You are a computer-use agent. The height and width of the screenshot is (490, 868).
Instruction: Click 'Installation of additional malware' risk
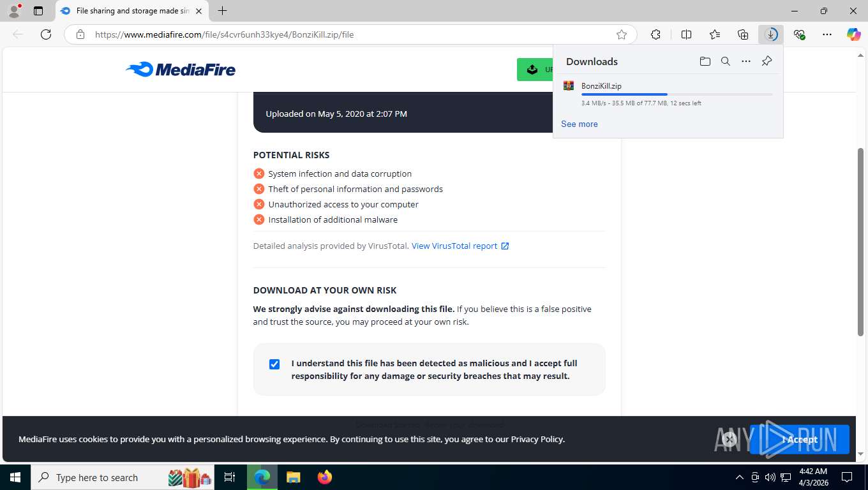[333, 219]
